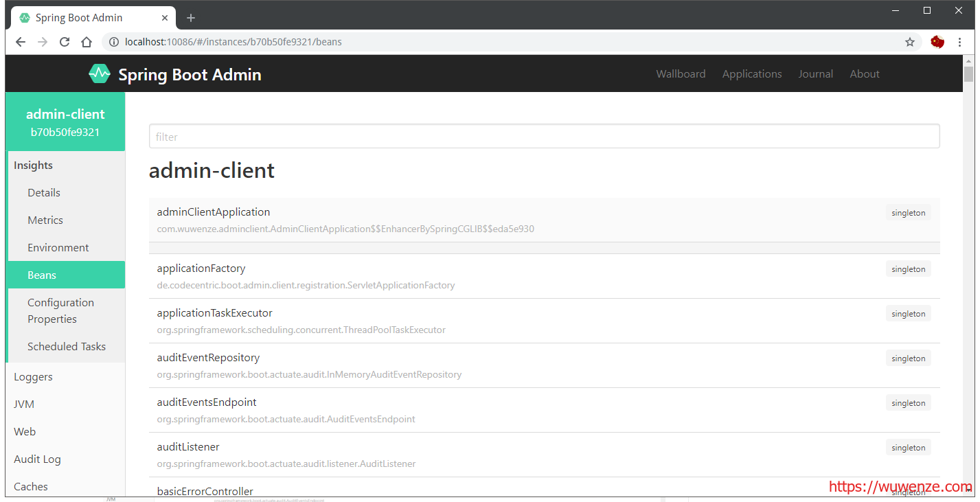The image size is (980, 502).
Task: Open Loggers in the sidebar
Action: click(x=65, y=376)
